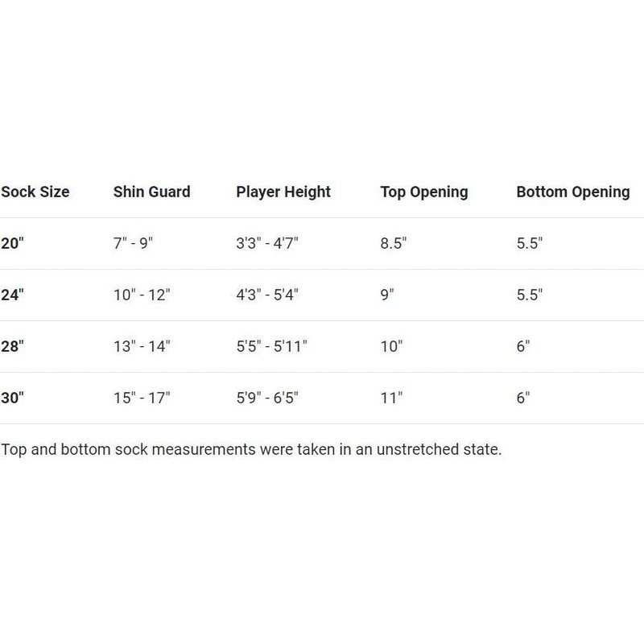The image size is (644, 644).
Task: Select the 20" sock size row label
Action: (13, 244)
